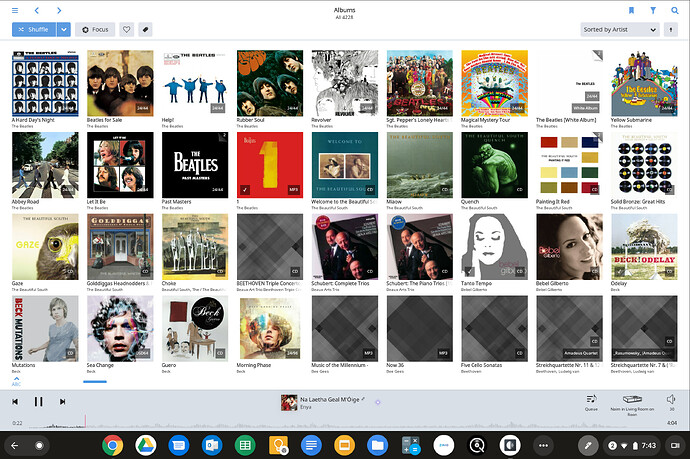Open the Files app from the shelf
This screenshot has height=459, width=690.
click(x=378, y=445)
